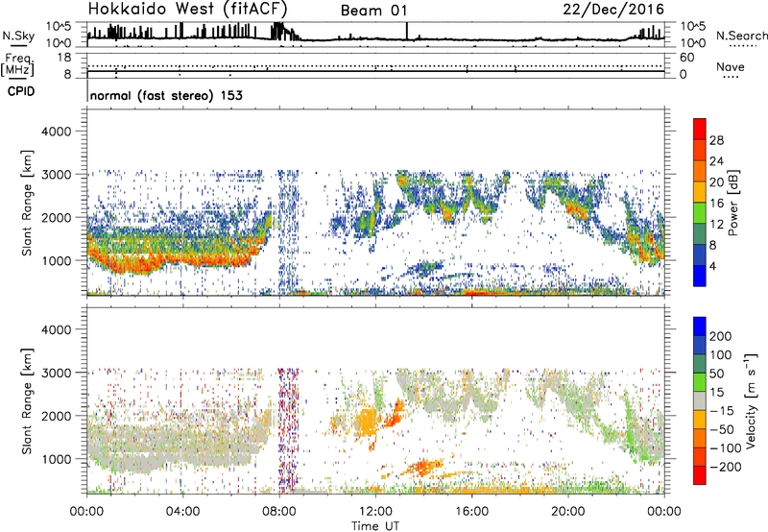This screenshot has height=532, width=768.
Task: Pick the bright blue bottom segment of Power color bar
Action: click(700, 277)
